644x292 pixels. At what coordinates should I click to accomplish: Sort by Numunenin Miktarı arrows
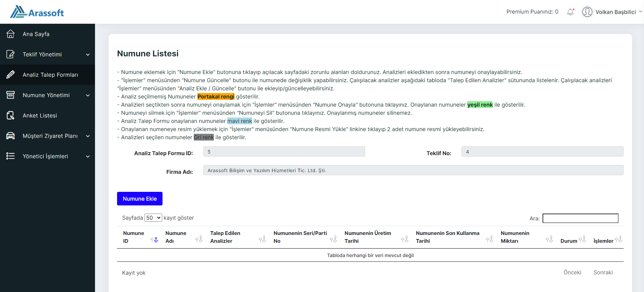pos(549,239)
